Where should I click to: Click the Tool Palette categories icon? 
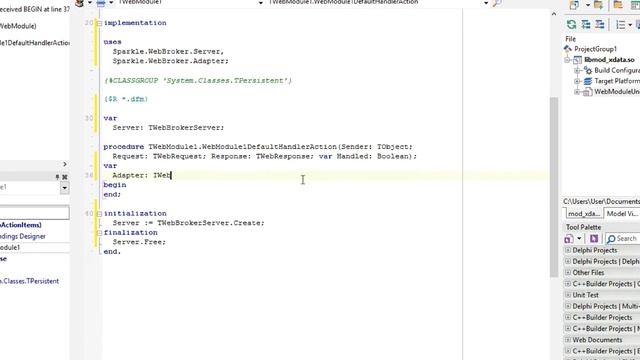(x=569, y=239)
